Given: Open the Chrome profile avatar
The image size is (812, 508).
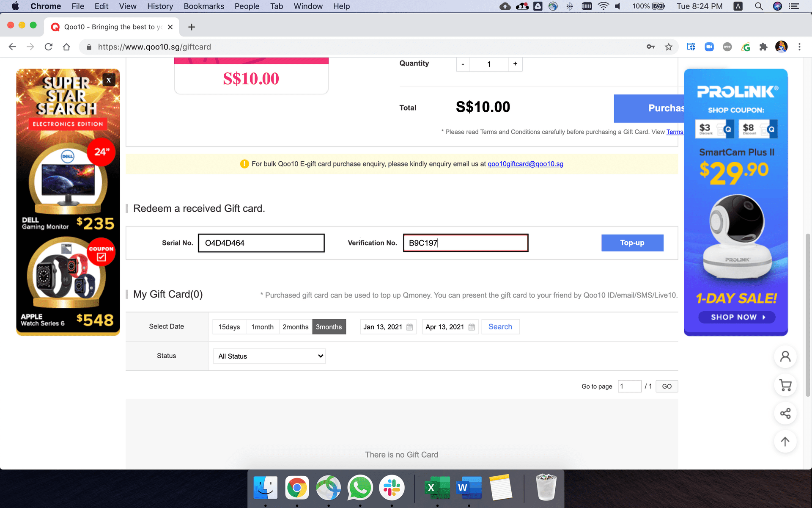Looking at the screenshot, I should tap(781, 47).
